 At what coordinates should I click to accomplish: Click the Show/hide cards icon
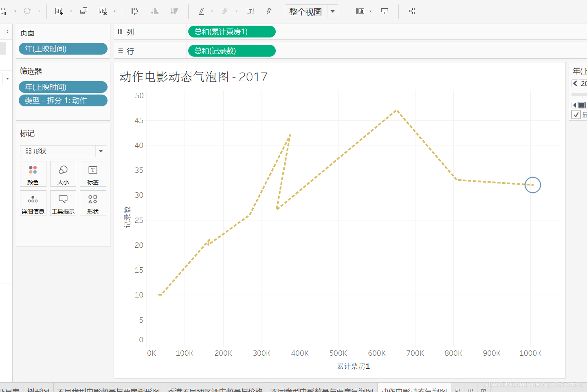[x=360, y=11]
